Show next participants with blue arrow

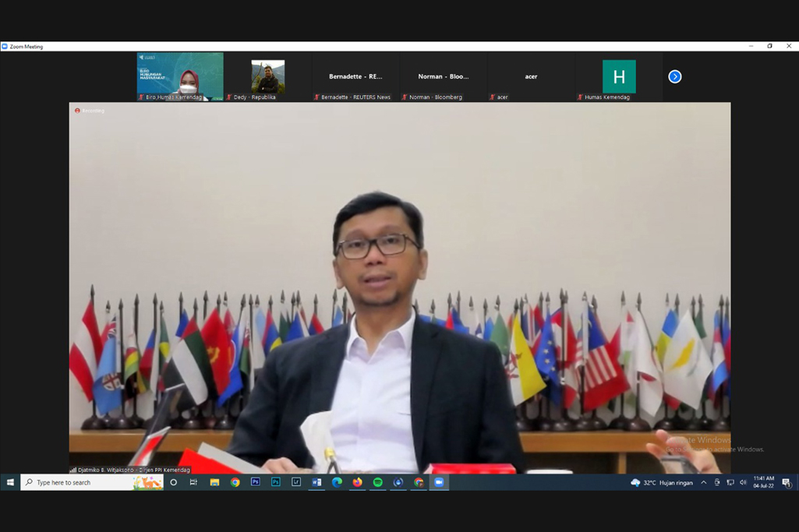(x=675, y=76)
